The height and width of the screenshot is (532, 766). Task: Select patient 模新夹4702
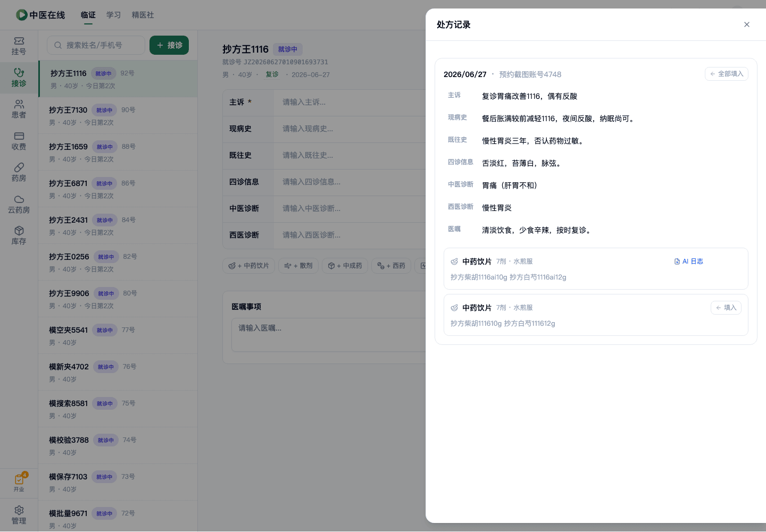click(118, 373)
